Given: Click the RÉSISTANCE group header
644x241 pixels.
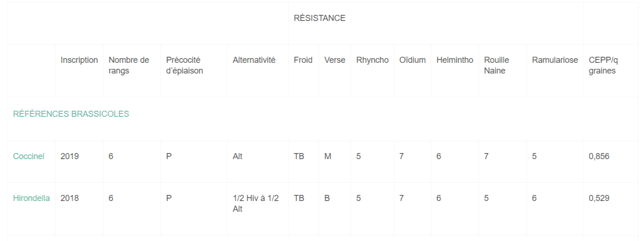Looking at the screenshot, I should [319, 19].
